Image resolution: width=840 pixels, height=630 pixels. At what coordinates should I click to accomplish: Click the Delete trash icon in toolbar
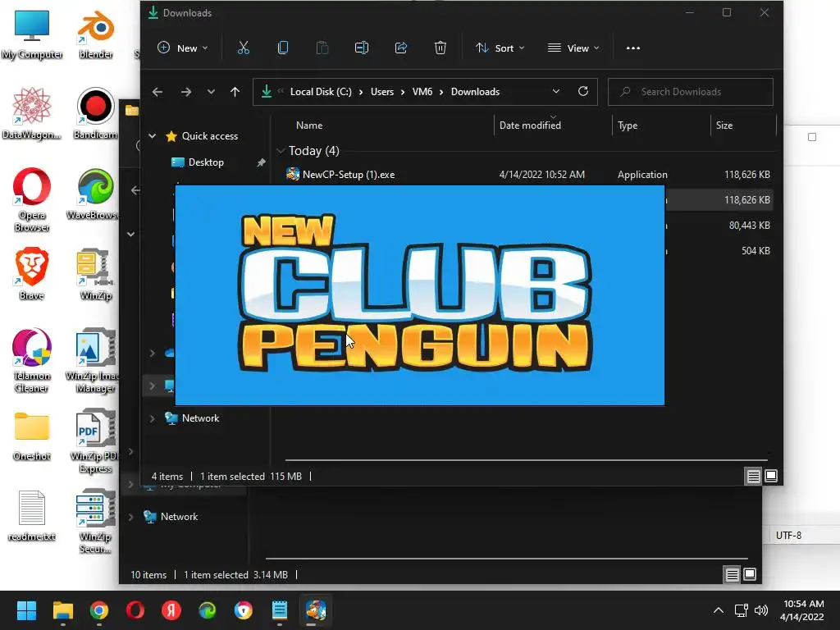click(x=440, y=48)
